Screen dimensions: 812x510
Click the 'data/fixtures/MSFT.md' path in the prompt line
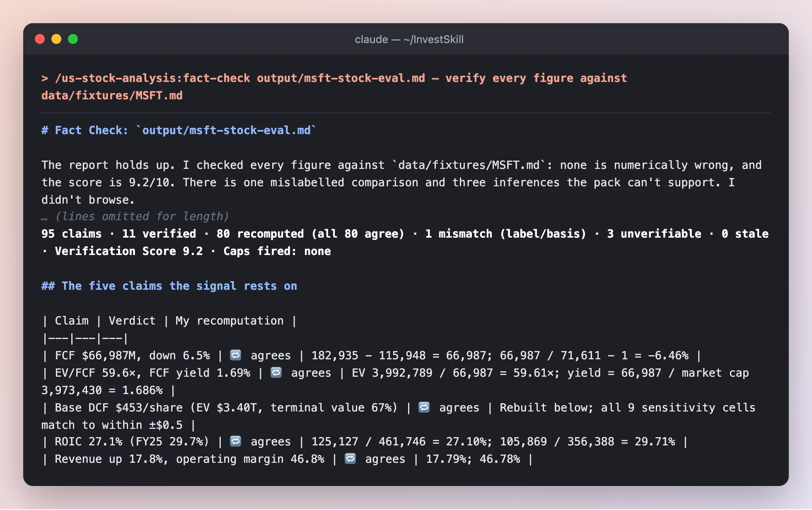(112, 96)
